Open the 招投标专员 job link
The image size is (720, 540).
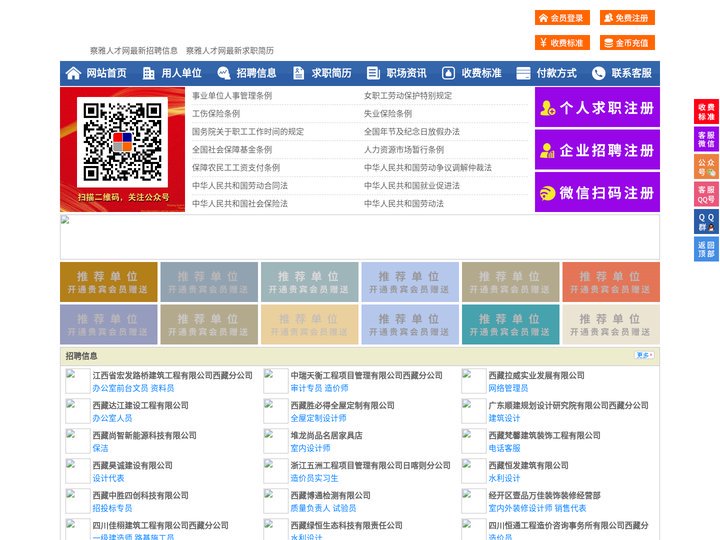pos(112,508)
